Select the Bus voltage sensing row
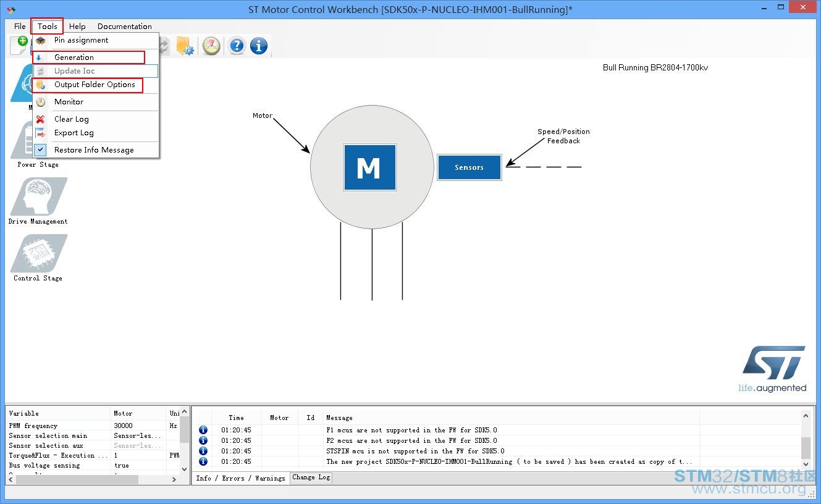Screen dimensions: 821x504 click(93, 465)
